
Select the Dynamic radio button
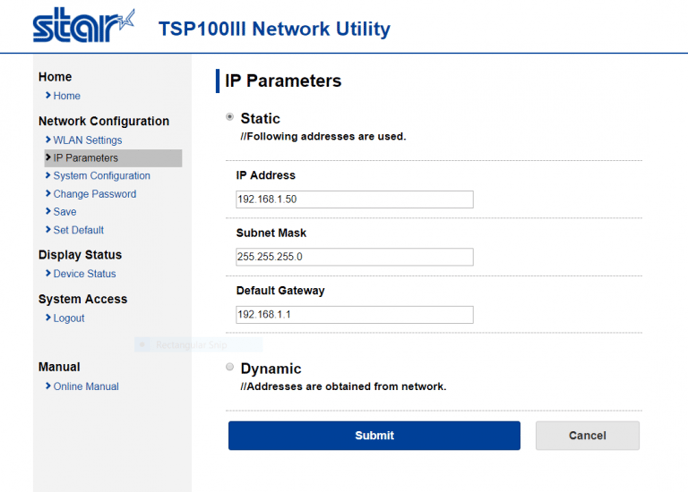click(230, 367)
